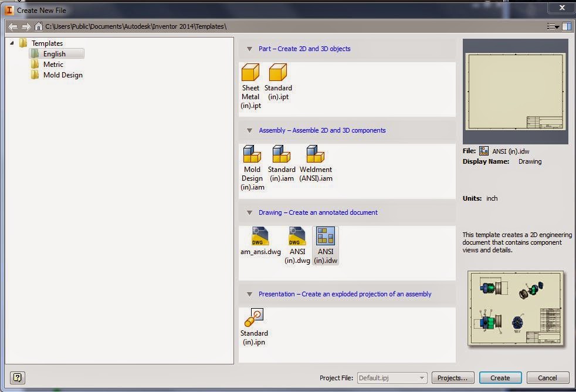The image size is (576, 392).
Task: Click 'Part – Create 2D and 3D objects' heading
Action: tap(304, 49)
